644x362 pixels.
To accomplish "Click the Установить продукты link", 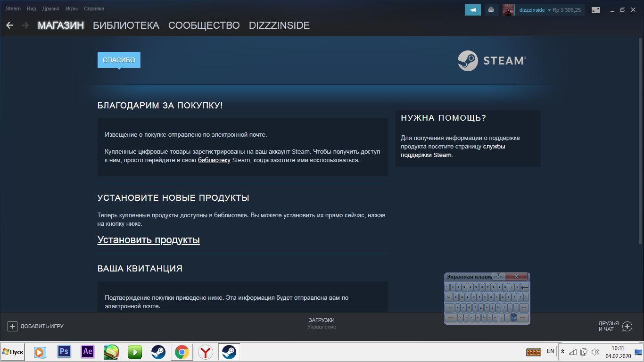I will pyautogui.click(x=149, y=240).
